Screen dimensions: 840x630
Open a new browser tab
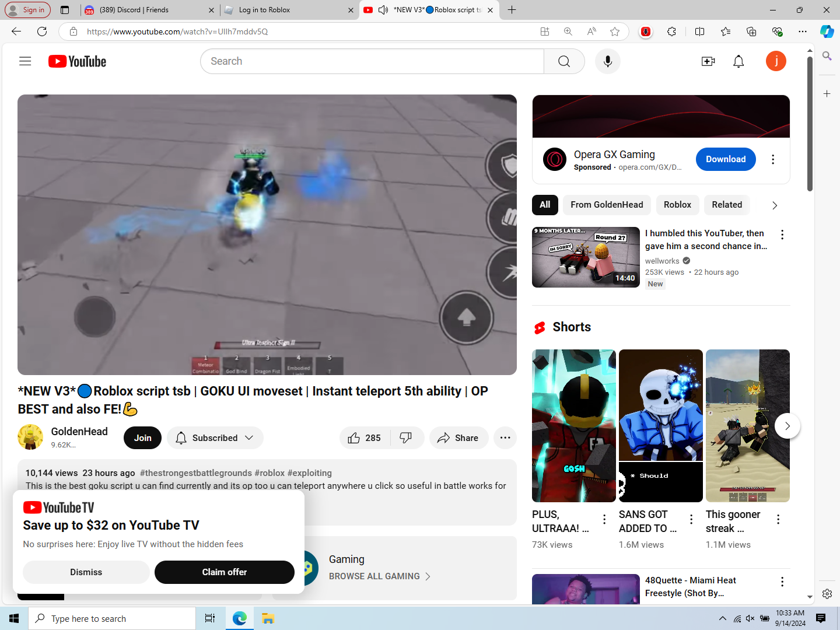(512, 10)
